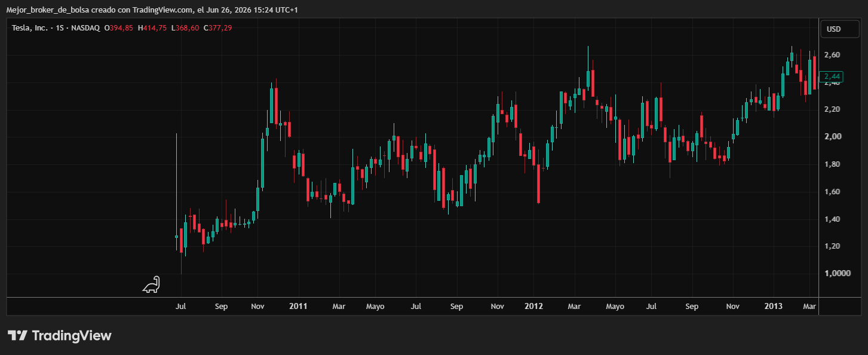
Task: Click the 1,80 price axis label
Action: click(x=832, y=164)
